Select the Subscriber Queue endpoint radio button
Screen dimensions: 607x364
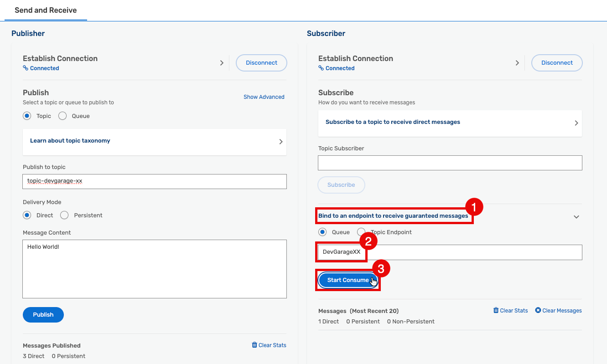322,232
